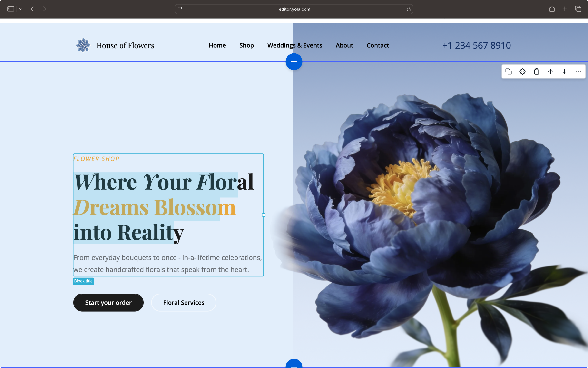Viewport: 588px width, 368px height.
Task: Open more options ellipsis in block toolbar
Action: pyautogui.click(x=578, y=72)
